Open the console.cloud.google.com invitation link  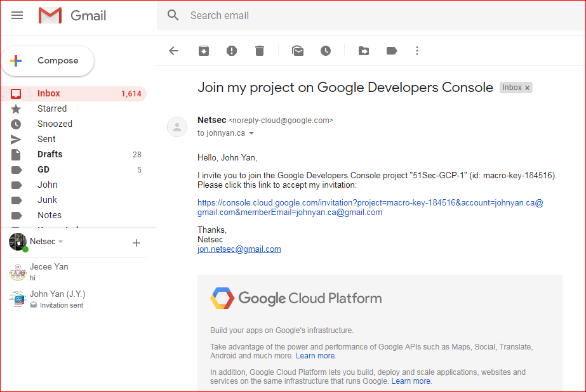pyautogui.click(x=370, y=207)
